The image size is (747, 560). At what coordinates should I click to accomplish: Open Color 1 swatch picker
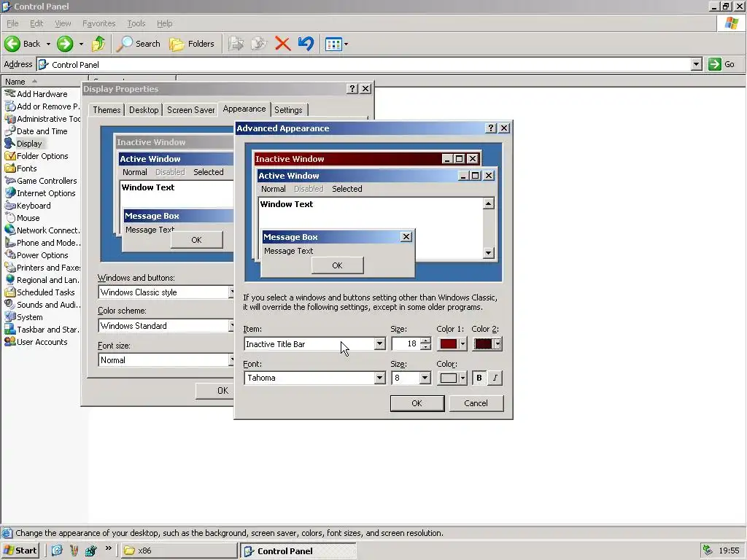click(x=452, y=344)
